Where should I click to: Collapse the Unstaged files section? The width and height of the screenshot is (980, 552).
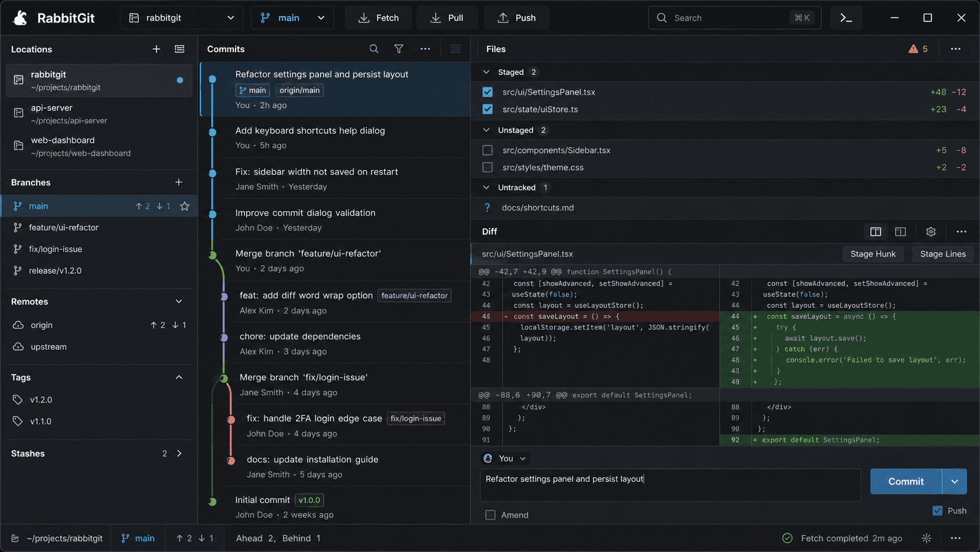point(486,130)
